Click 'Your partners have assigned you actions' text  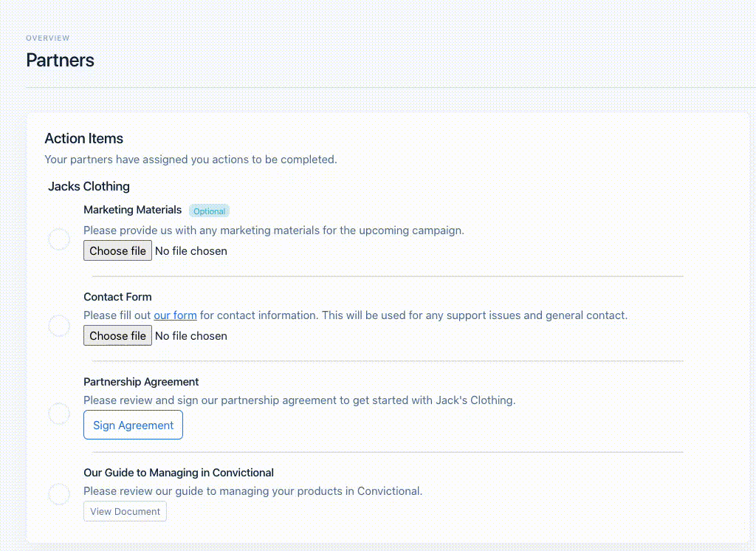[191, 160]
